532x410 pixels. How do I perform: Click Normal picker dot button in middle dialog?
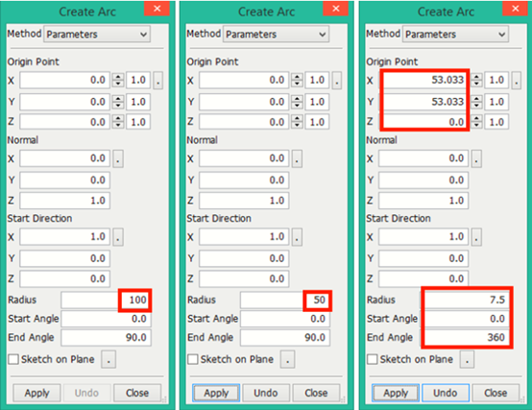click(297, 158)
